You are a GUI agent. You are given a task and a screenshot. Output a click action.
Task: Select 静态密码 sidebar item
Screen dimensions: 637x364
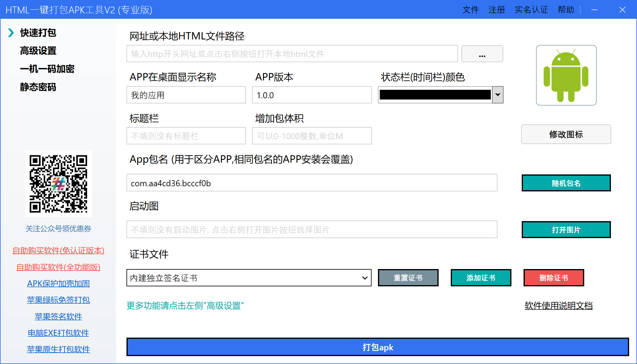click(38, 87)
